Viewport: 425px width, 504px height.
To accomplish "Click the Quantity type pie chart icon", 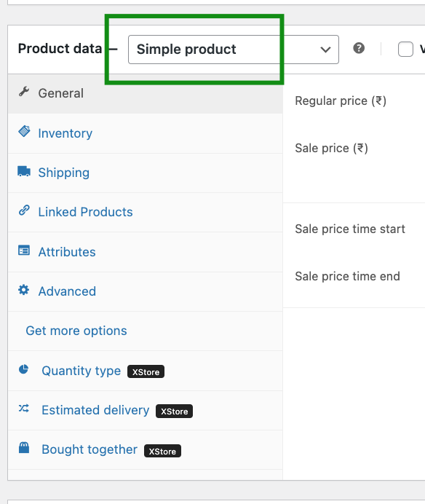I will (x=24, y=369).
